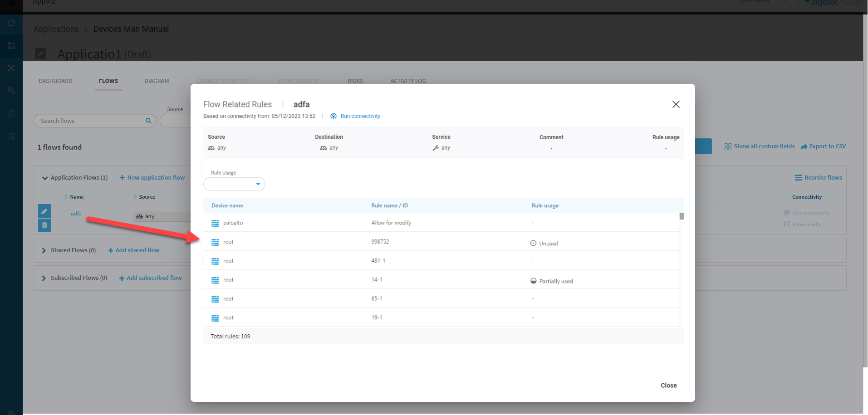Click the rules list vertical scrollbar
This screenshot has height=415, width=868.
pos(682,216)
